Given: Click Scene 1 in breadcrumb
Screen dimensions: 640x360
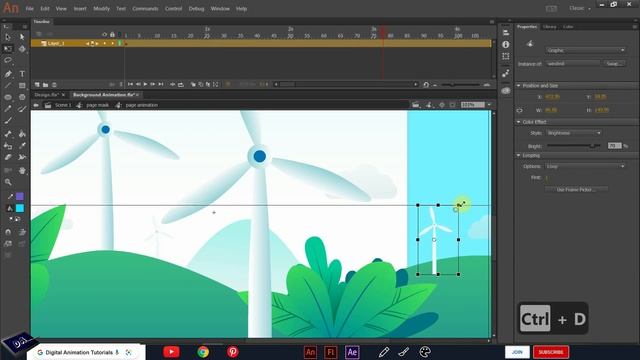Looking at the screenshot, I should click(63, 105).
